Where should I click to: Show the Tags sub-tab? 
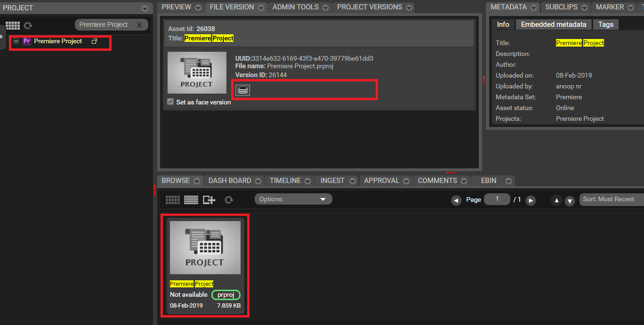(x=606, y=24)
